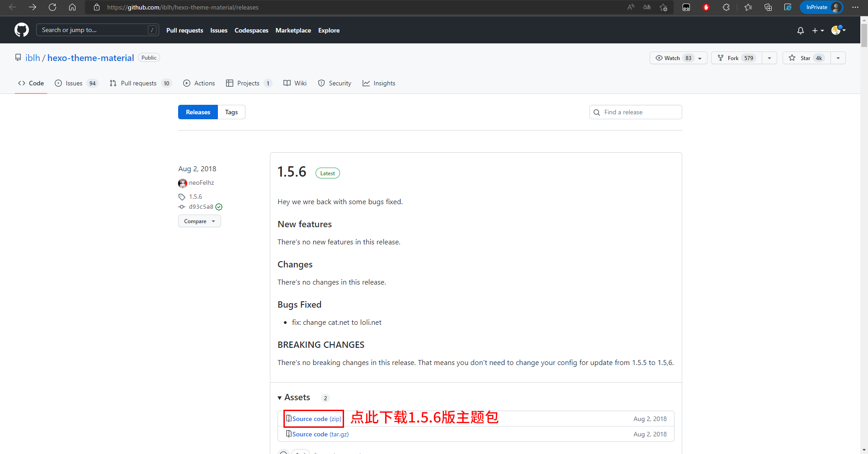Screen dimensions: 868x454
Task: Open Explore in top navigation
Action: (x=329, y=30)
